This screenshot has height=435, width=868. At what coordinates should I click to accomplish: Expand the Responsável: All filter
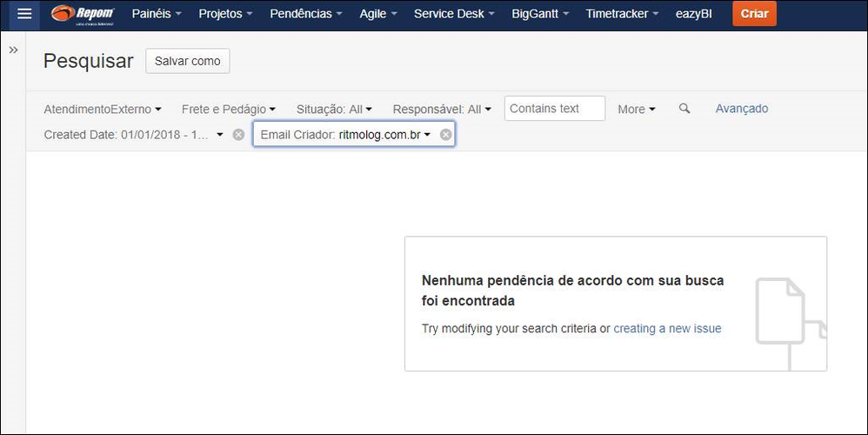(442, 109)
